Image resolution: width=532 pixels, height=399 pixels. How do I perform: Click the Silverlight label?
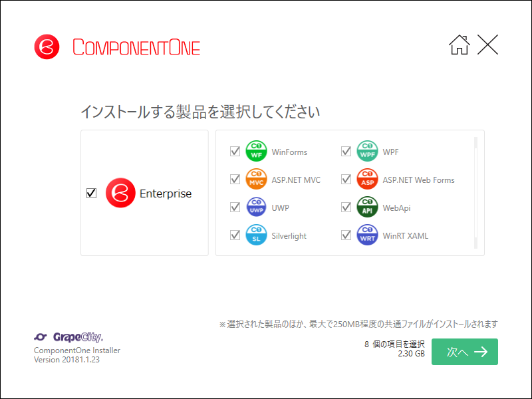pyautogui.click(x=289, y=236)
